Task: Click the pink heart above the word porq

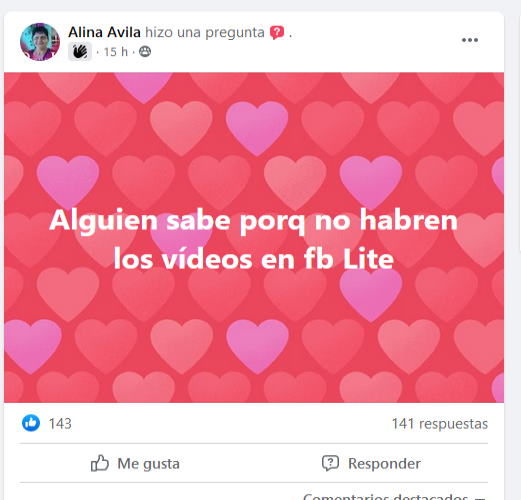Action: (x=257, y=128)
